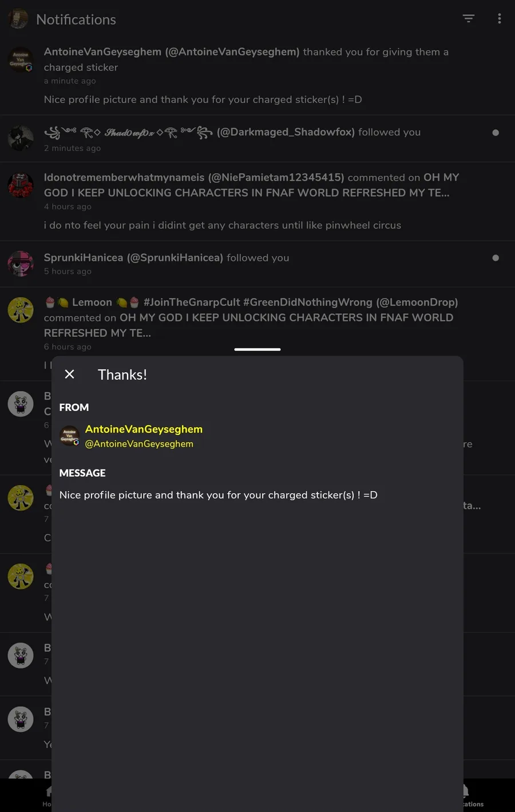This screenshot has height=812, width=515.
Task: Open AntoineVanGeyseghem profile name in sheet
Action: [x=144, y=429]
